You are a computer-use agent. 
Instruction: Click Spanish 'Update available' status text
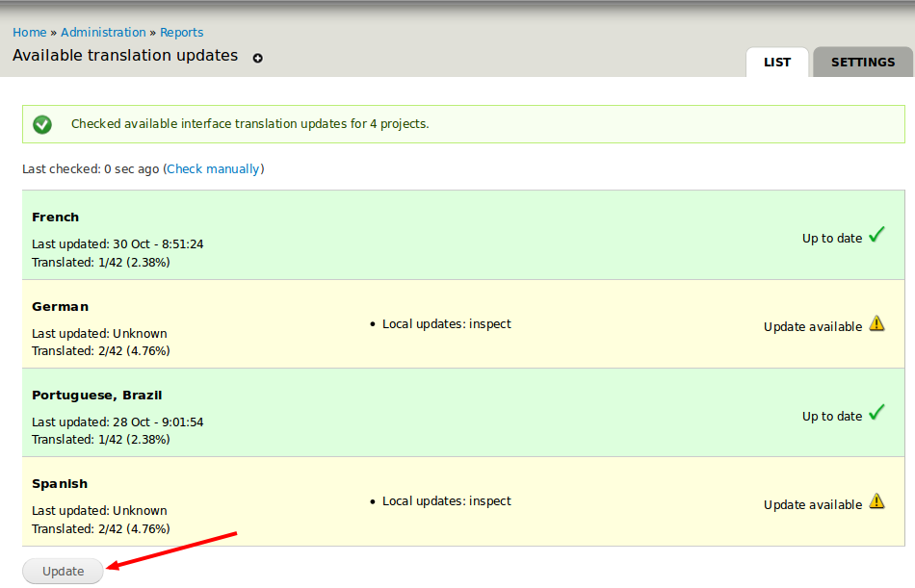pyautogui.click(x=813, y=505)
